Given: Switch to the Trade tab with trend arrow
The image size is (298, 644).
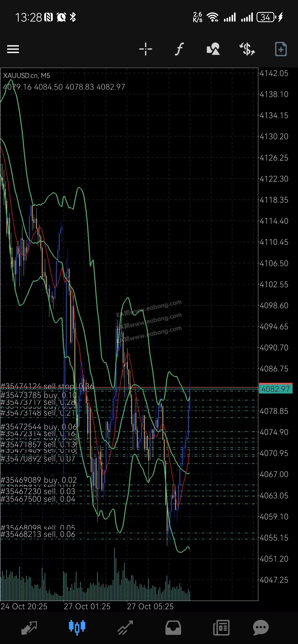Looking at the screenshot, I should point(125,627).
